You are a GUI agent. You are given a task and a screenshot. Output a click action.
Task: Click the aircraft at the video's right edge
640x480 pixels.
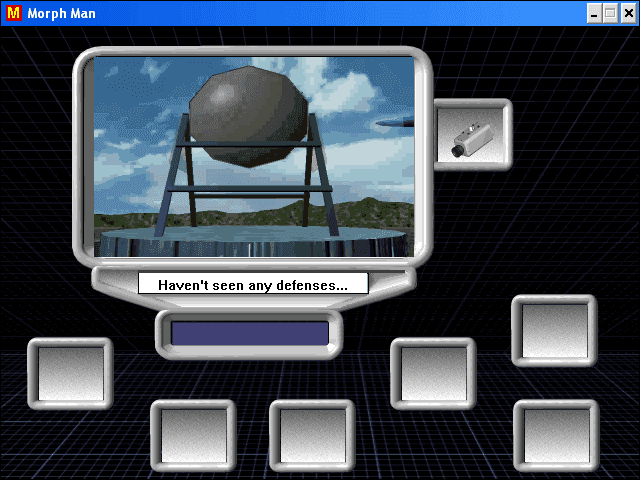(x=396, y=124)
